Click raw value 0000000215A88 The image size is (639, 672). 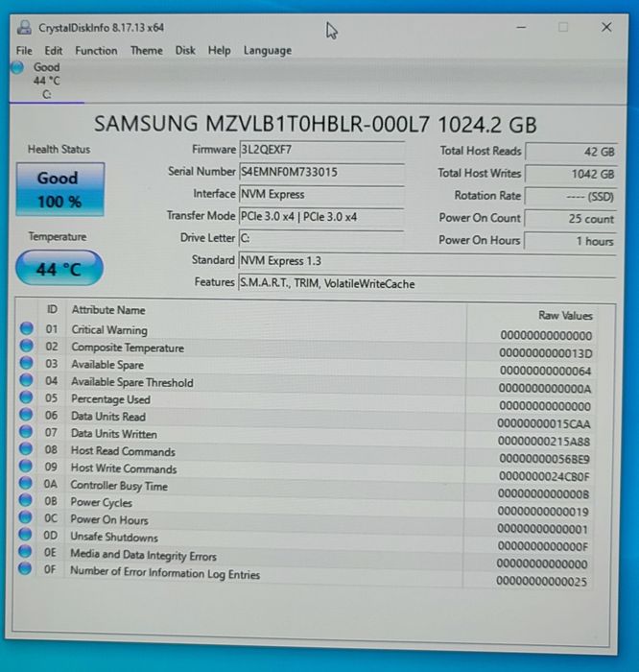[x=544, y=442]
